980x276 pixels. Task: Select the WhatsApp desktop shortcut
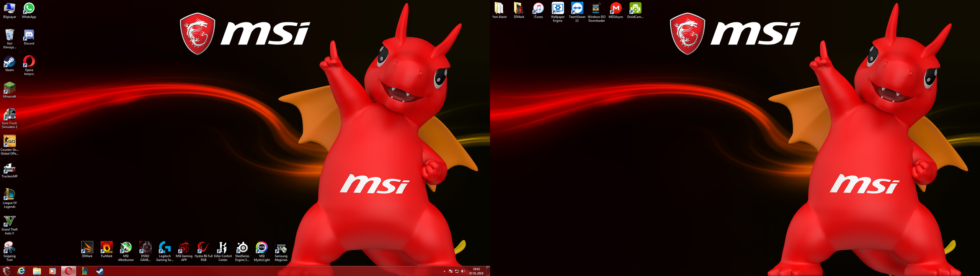tap(29, 10)
